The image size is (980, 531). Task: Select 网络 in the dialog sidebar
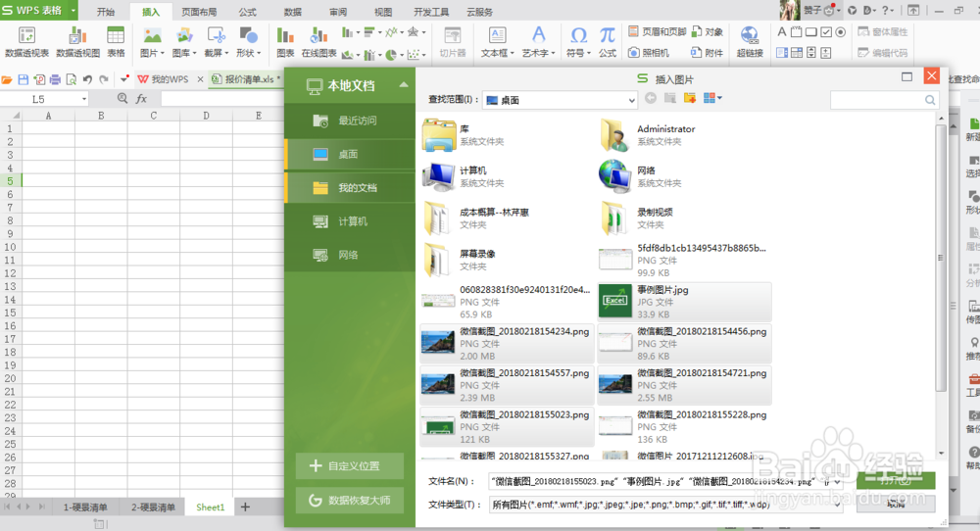tap(350, 255)
